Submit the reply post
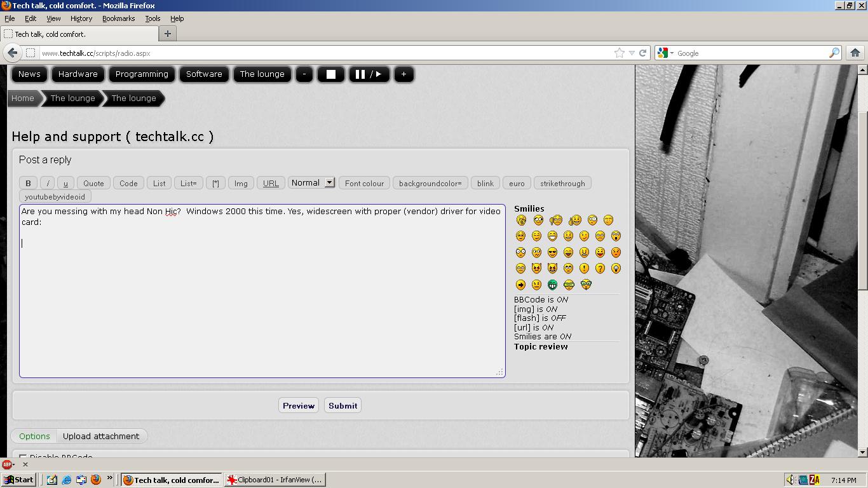 (x=343, y=405)
